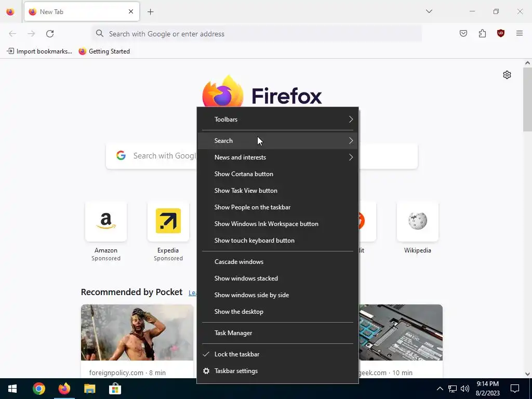Screen dimensions: 532x399
Task: Open the Action Center notifications icon
Action: [x=515, y=389]
